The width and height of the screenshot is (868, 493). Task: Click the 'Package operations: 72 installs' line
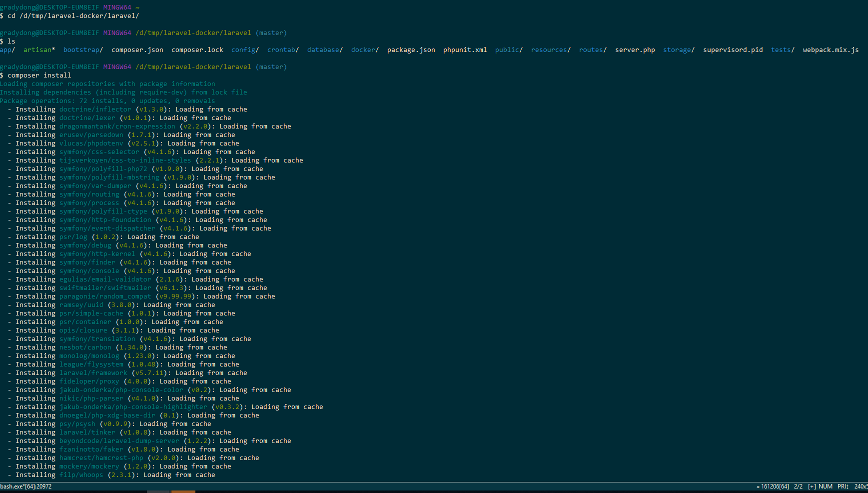click(x=107, y=101)
